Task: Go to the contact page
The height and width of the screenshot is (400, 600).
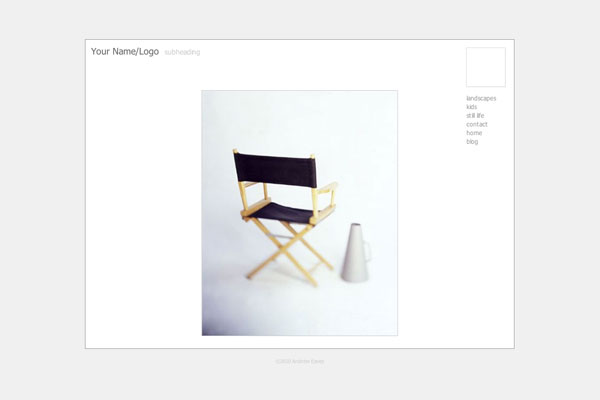Action: [476, 124]
